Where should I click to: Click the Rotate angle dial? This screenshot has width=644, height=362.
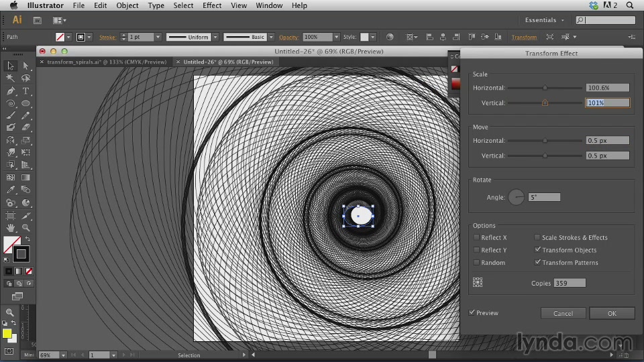click(517, 197)
